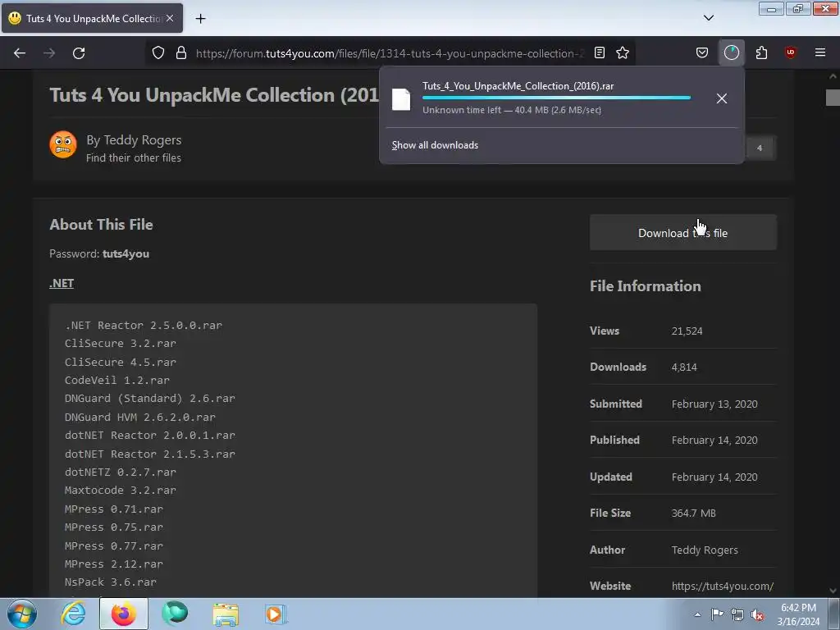The width and height of the screenshot is (840, 630).
Task: Click Find their other files link
Action: click(134, 158)
